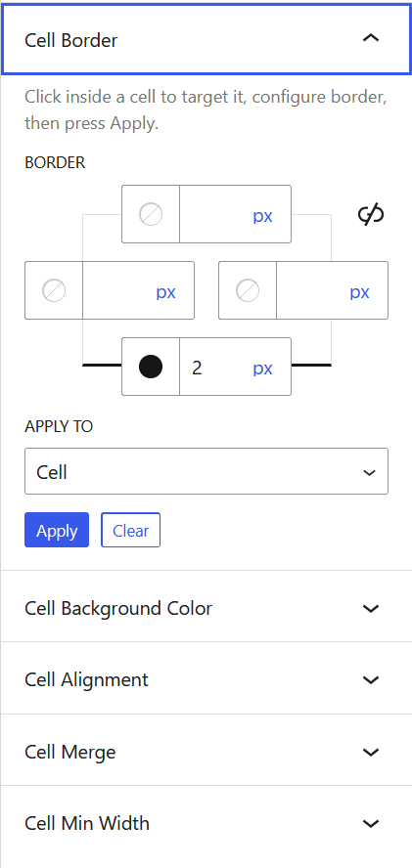Expand the Cell Alignment section
Image resolution: width=412 pixels, height=868 pixels.
coord(206,679)
